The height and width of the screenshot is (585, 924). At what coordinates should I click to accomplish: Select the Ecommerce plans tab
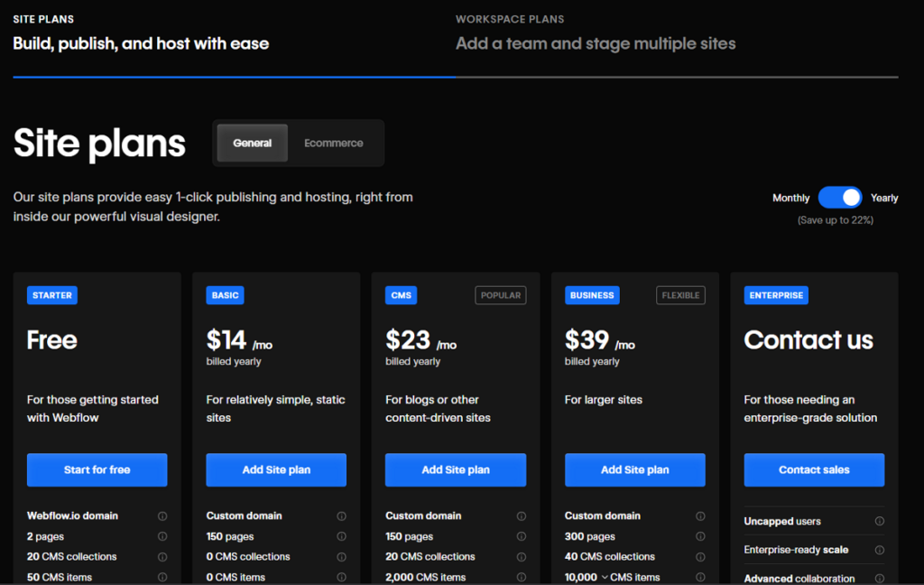334,143
